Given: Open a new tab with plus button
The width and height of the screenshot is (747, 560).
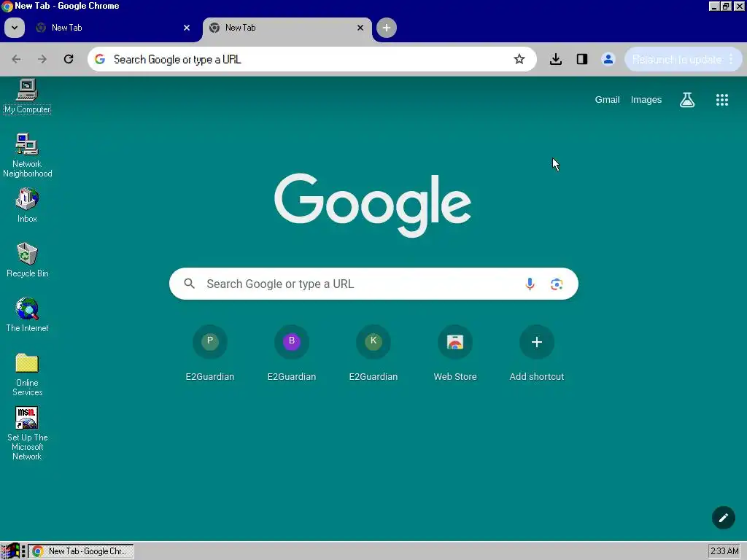Looking at the screenshot, I should click(x=387, y=28).
